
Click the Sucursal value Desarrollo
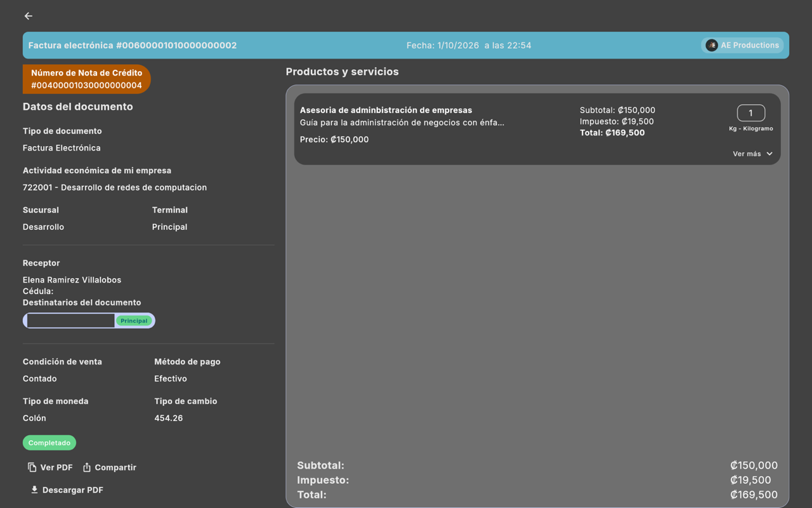pyautogui.click(x=43, y=227)
